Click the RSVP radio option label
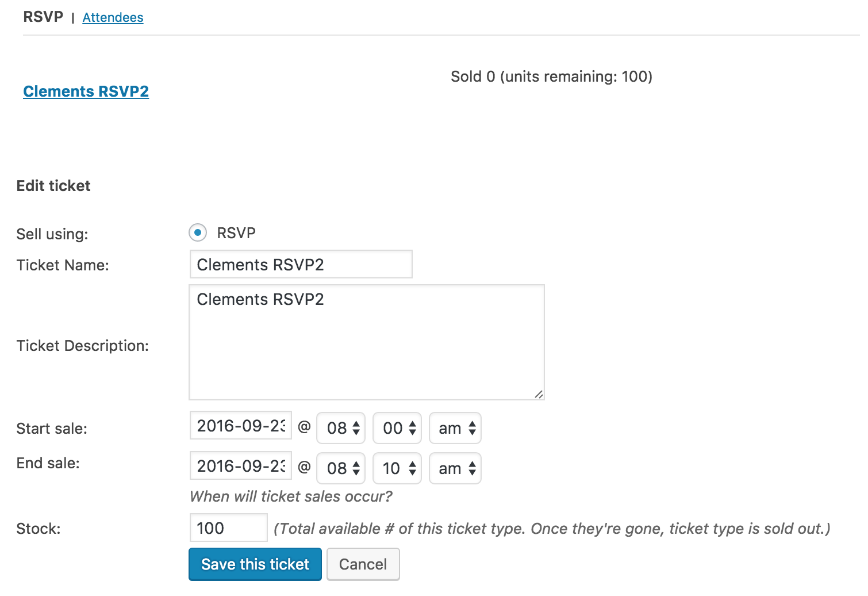This screenshot has height=596, width=868. point(236,233)
